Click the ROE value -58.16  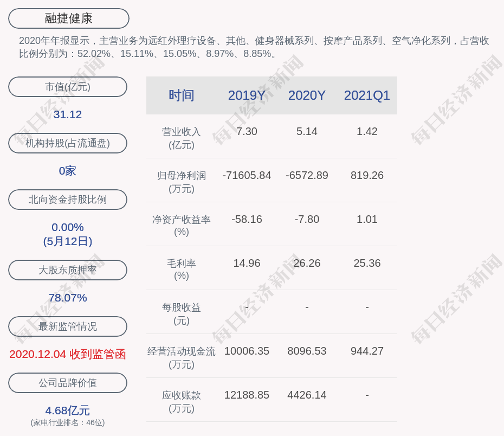click(x=247, y=219)
